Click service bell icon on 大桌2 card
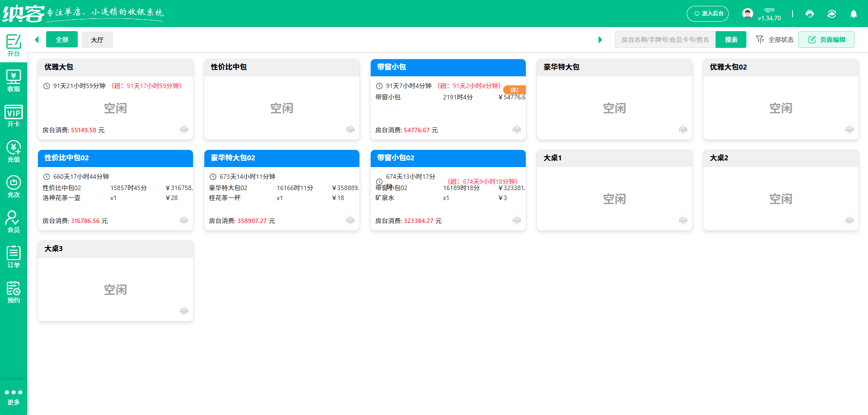The image size is (868, 415). coord(849,220)
